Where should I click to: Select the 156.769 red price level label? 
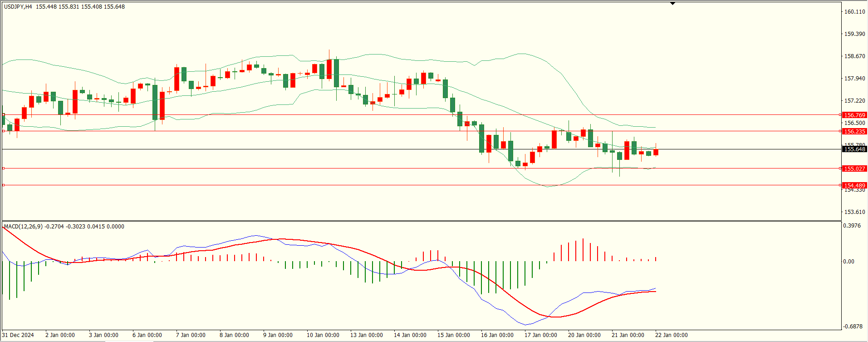click(x=854, y=115)
